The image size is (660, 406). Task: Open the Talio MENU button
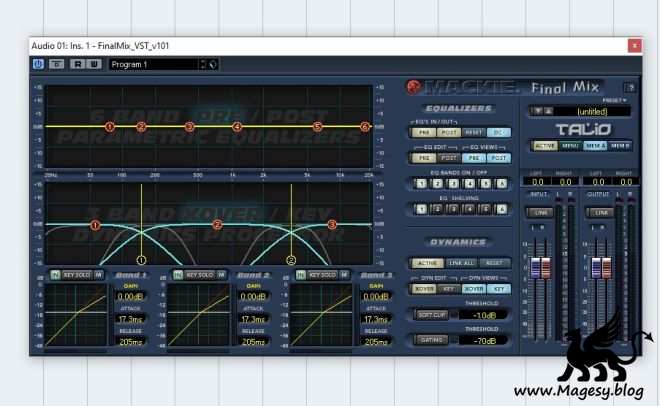coord(570,146)
